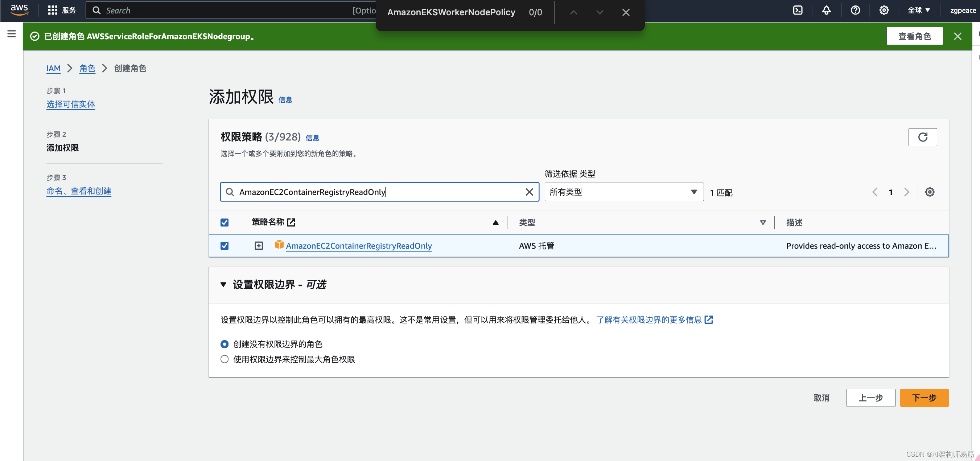Click the 策略名称 column header

(268, 222)
